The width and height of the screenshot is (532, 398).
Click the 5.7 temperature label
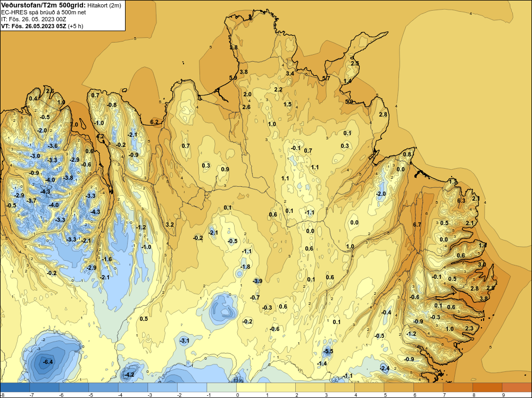click(x=326, y=78)
